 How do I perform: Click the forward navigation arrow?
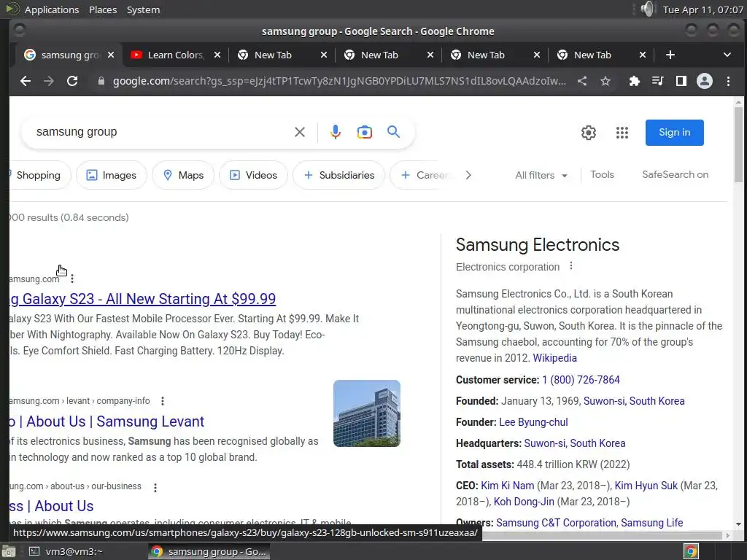(49, 81)
